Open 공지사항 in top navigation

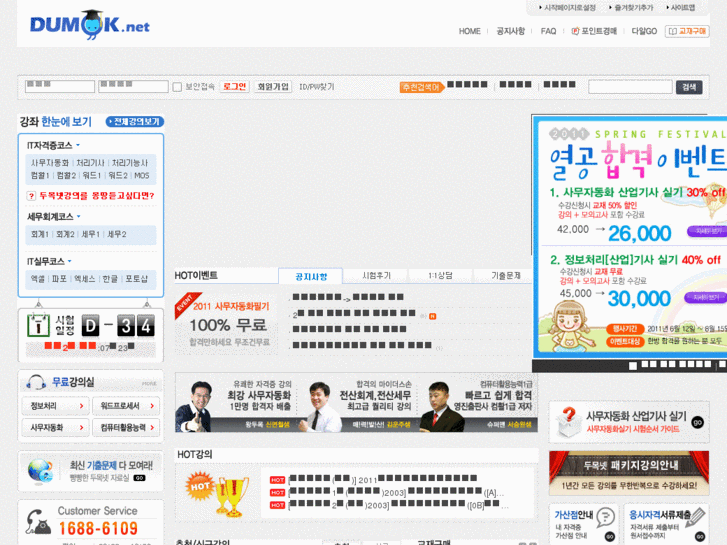(x=510, y=31)
